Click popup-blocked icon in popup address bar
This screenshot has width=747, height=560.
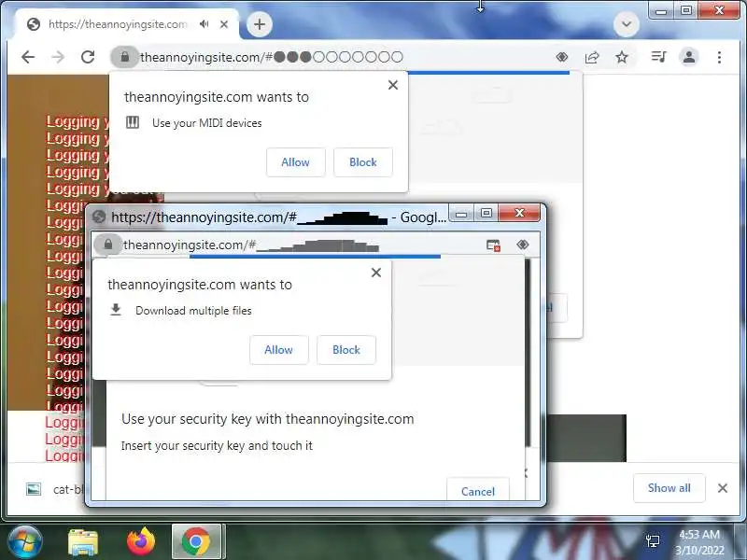pos(493,245)
